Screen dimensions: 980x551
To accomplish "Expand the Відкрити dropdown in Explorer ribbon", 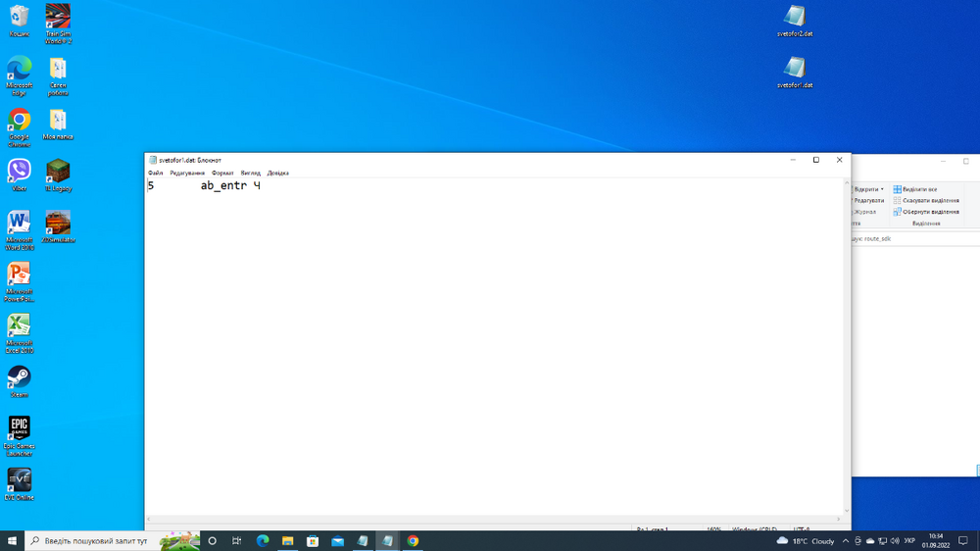I will (882, 189).
